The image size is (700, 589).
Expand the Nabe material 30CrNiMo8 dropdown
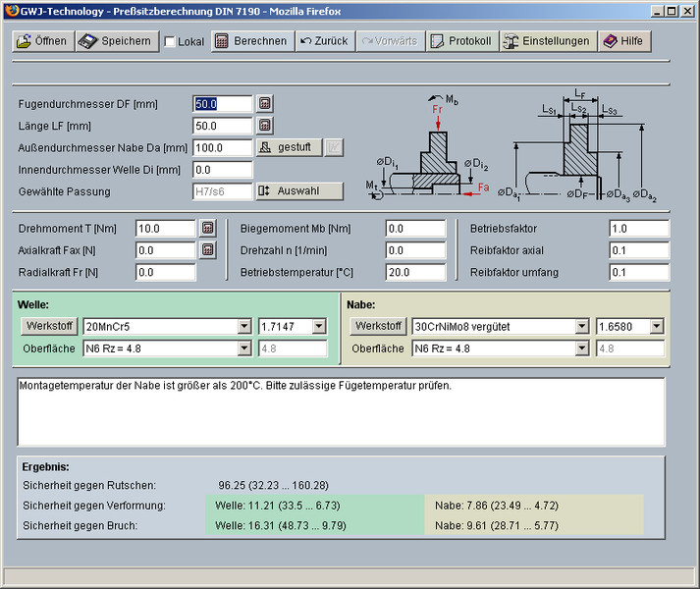582,326
